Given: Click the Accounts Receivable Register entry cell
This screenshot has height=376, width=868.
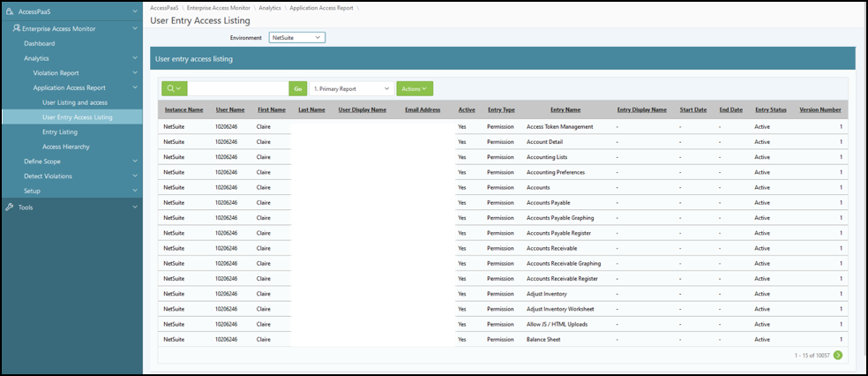Looking at the screenshot, I should tap(562, 279).
